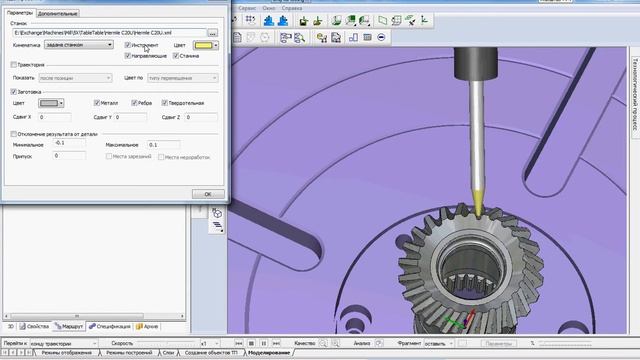The image size is (640, 360).
Task: Click the table grid icon
Action: pyautogui.click(x=367, y=38)
